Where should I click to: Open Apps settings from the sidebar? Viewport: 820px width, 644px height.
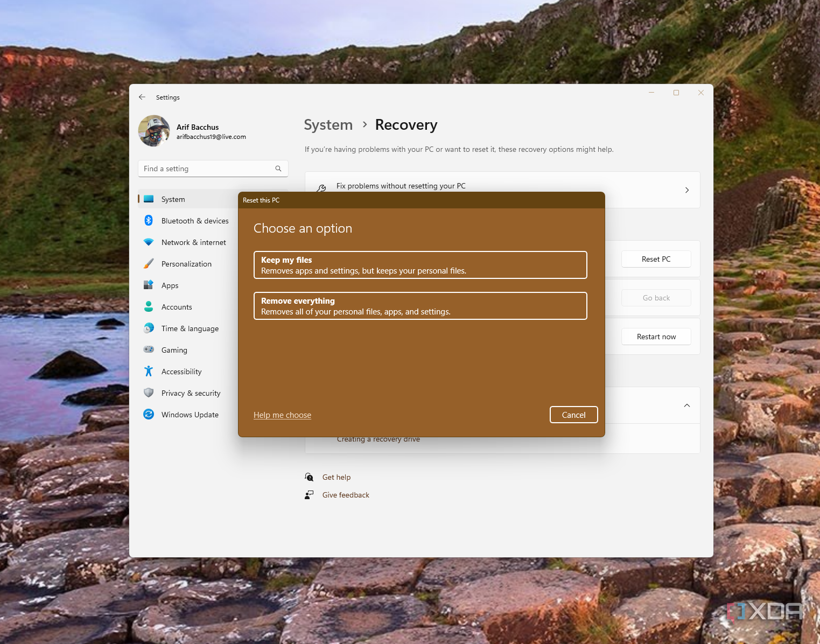tap(148, 285)
